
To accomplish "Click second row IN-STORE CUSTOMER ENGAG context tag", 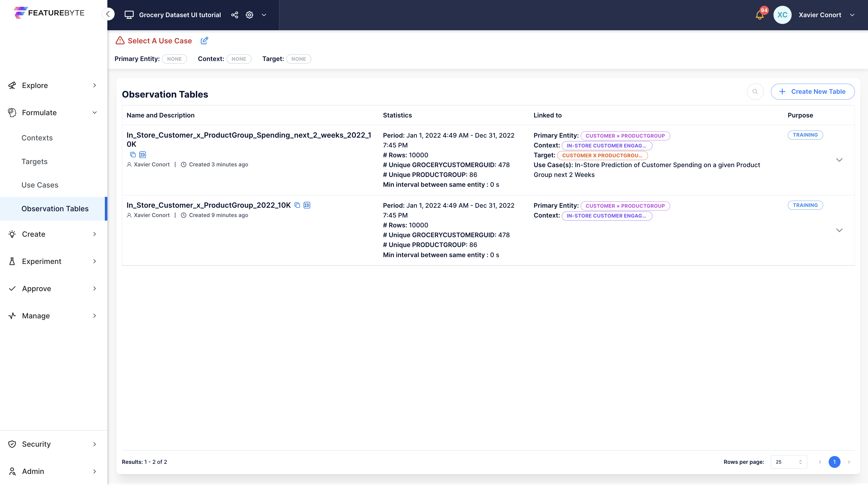I will pyautogui.click(x=607, y=216).
